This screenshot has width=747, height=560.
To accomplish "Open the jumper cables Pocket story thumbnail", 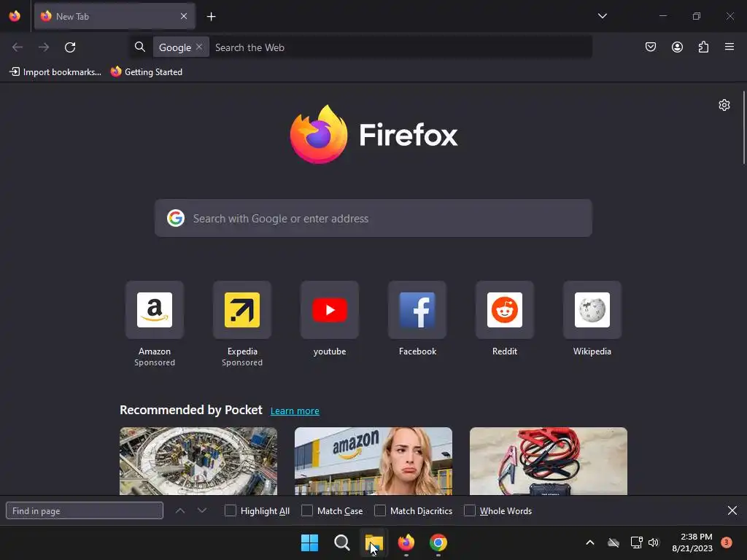I will coord(549,461).
